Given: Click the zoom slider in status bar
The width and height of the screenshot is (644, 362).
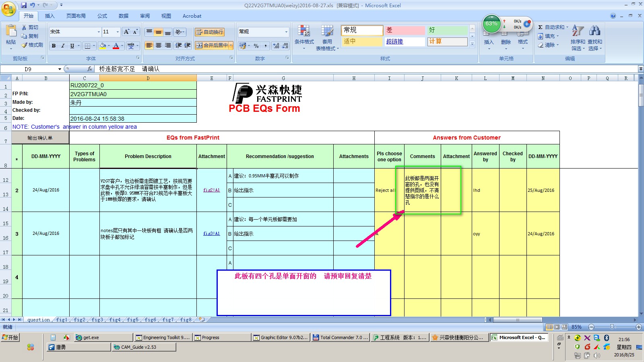Looking at the screenshot, I should click(x=612, y=327).
